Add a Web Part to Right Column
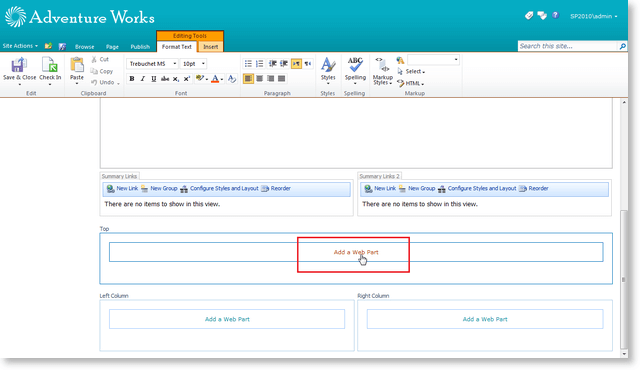This screenshot has height=370, width=640. [485, 319]
